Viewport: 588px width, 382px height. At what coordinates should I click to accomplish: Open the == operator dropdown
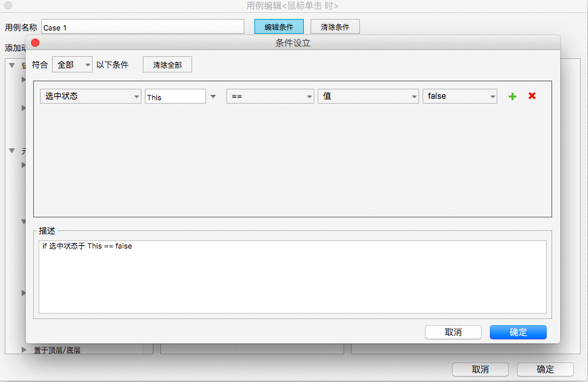coord(270,96)
